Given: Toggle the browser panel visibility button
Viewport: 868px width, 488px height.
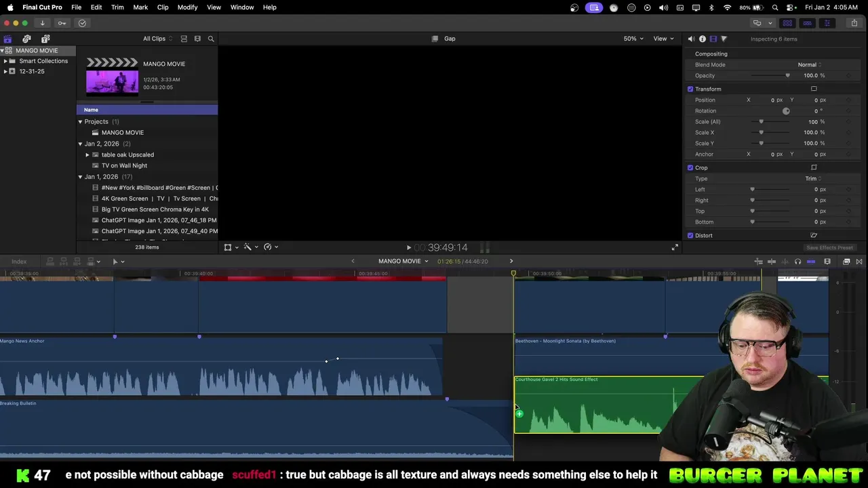Looking at the screenshot, I should (787, 23).
